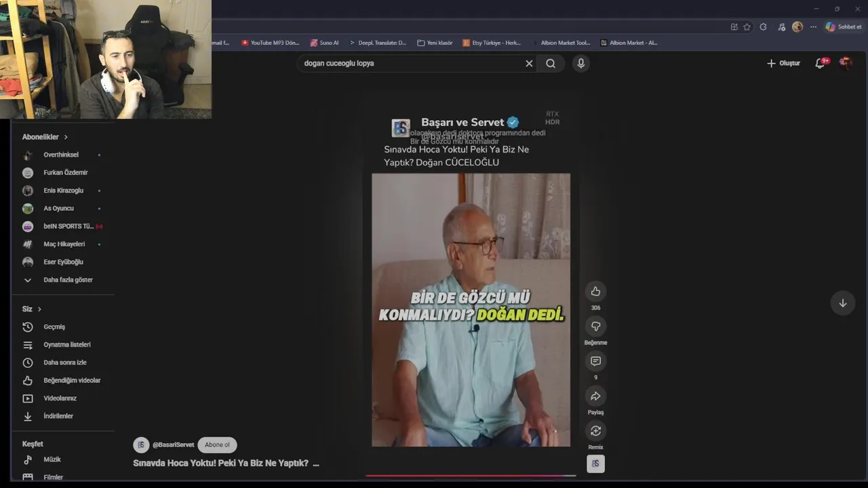Seek on the Short's red progress bar
This screenshot has width=868, height=488.
tap(471, 476)
